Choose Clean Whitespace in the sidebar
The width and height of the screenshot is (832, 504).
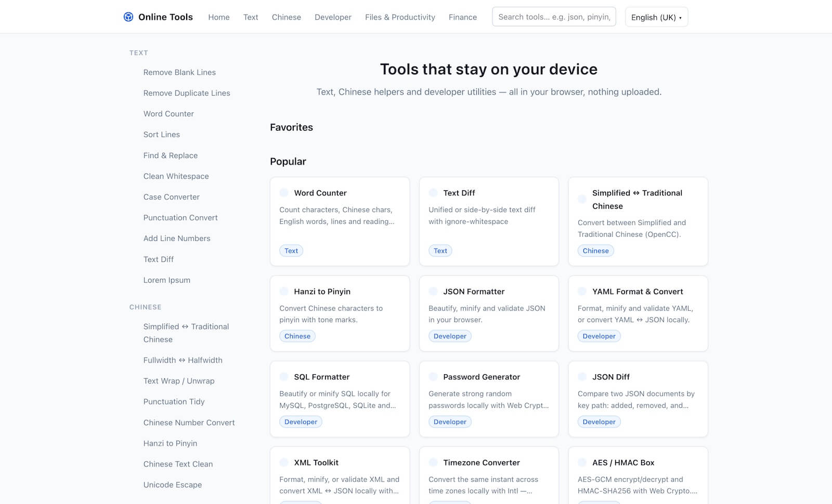click(x=176, y=176)
